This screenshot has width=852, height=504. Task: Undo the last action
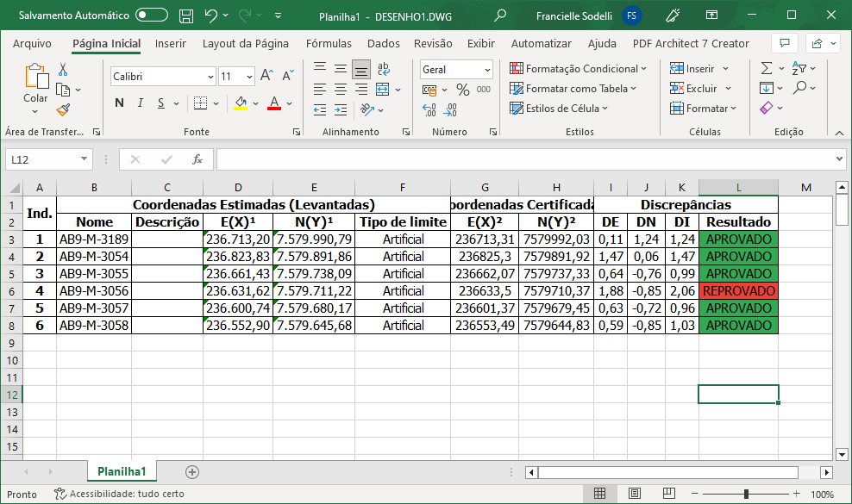pyautogui.click(x=211, y=16)
